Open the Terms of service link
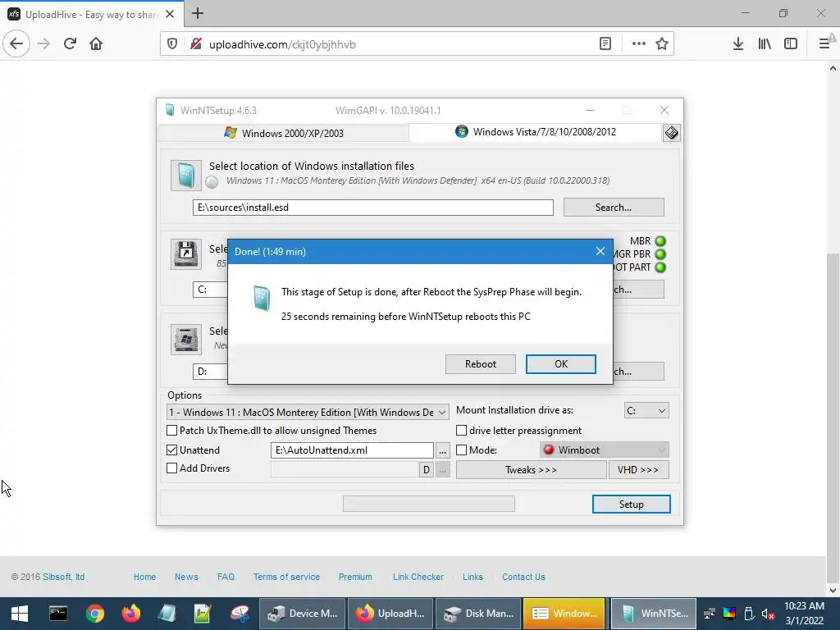 [x=286, y=577]
